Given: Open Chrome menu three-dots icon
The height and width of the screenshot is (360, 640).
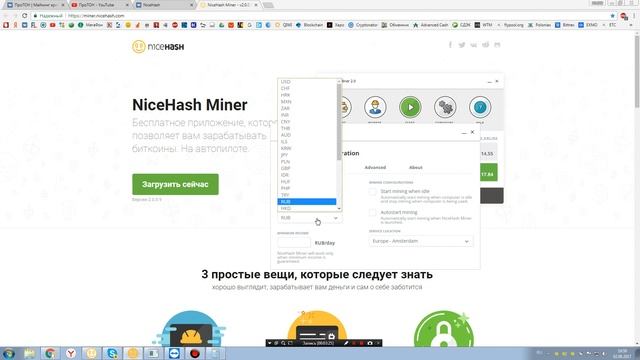Looking at the screenshot, I should [x=634, y=16].
